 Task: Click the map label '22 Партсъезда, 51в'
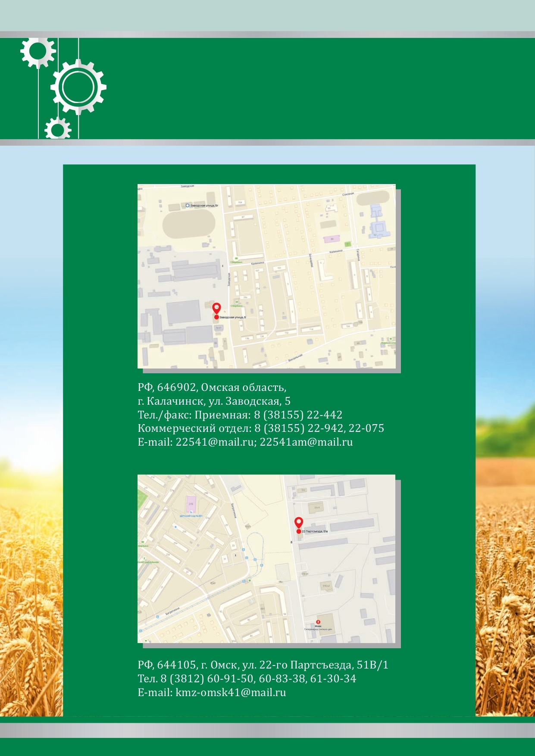click(x=315, y=531)
